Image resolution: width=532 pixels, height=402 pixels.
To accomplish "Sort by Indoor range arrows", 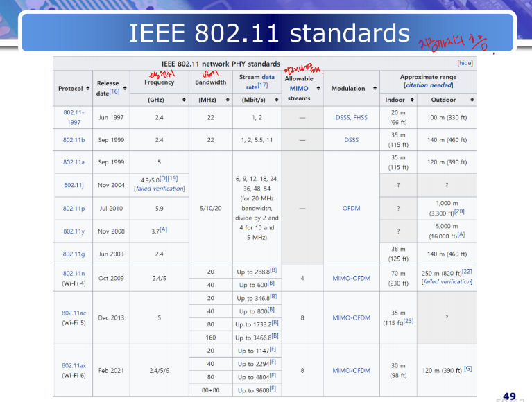I will pyautogui.click(x=412, y=100).
